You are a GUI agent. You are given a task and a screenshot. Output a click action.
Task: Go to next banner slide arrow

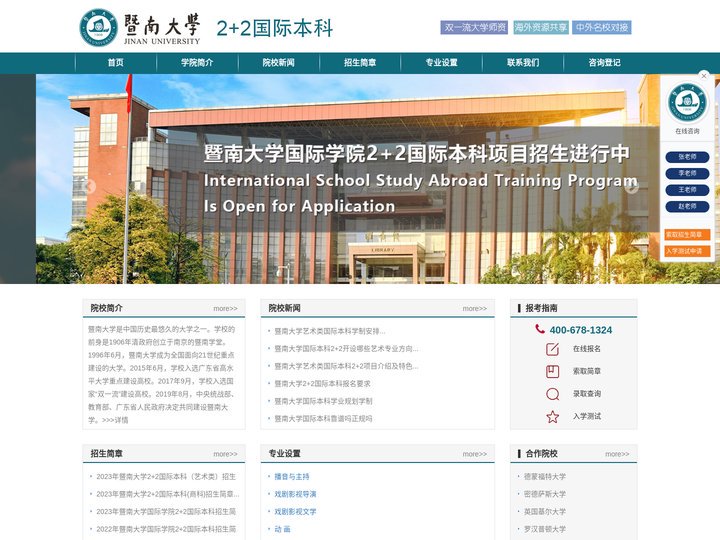tap(633, 187)
